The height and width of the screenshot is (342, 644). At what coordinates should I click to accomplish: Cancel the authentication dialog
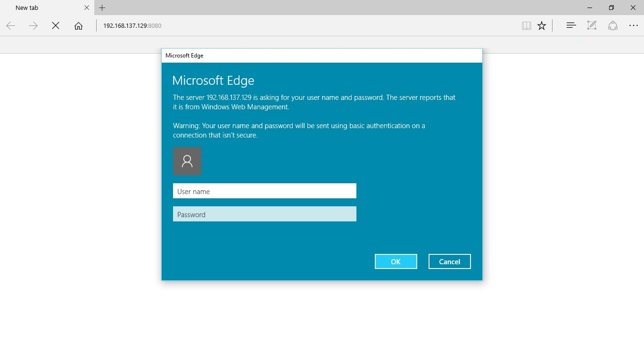click(x=450, y=261)
